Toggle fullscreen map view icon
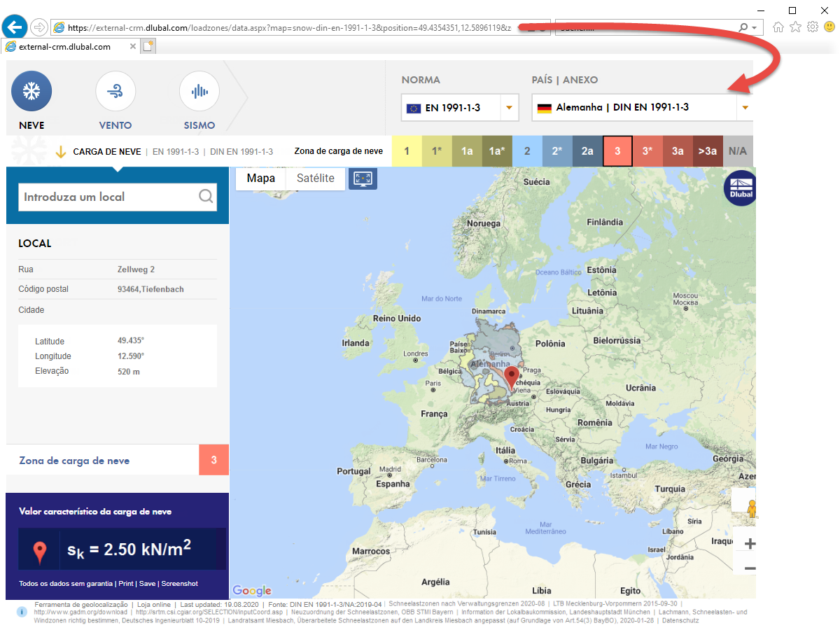The height and width of the screenshot is (630, 840). pyautogui.click(x=363, y=178)
